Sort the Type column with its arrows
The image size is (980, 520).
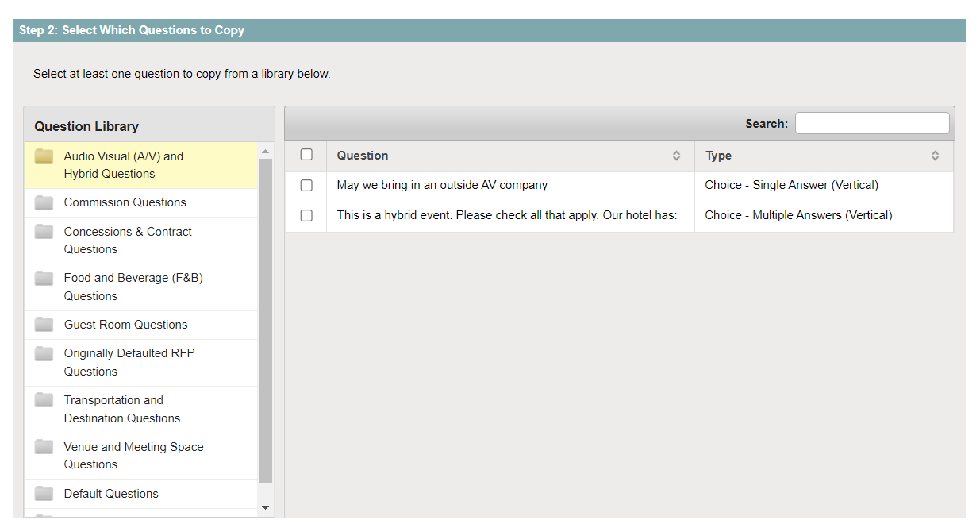click(935, 156)
